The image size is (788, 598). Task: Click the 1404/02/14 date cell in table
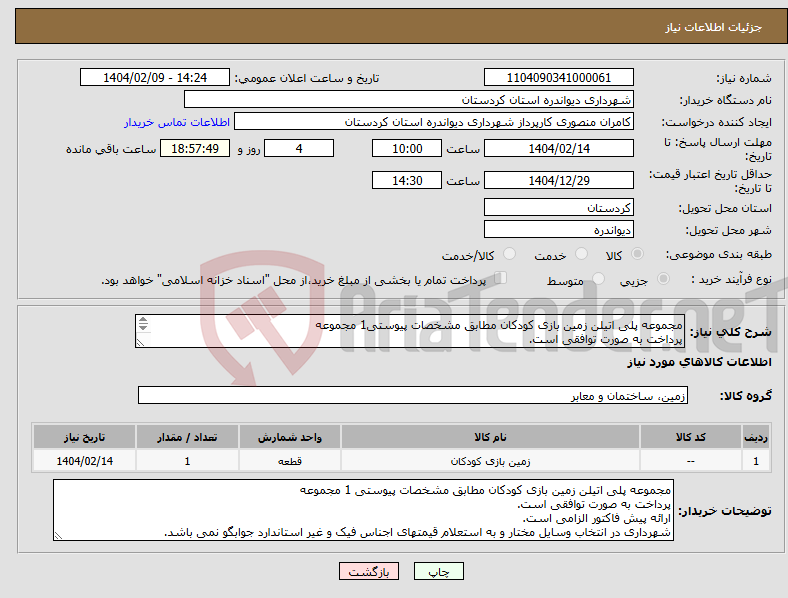tap(84, 461)
